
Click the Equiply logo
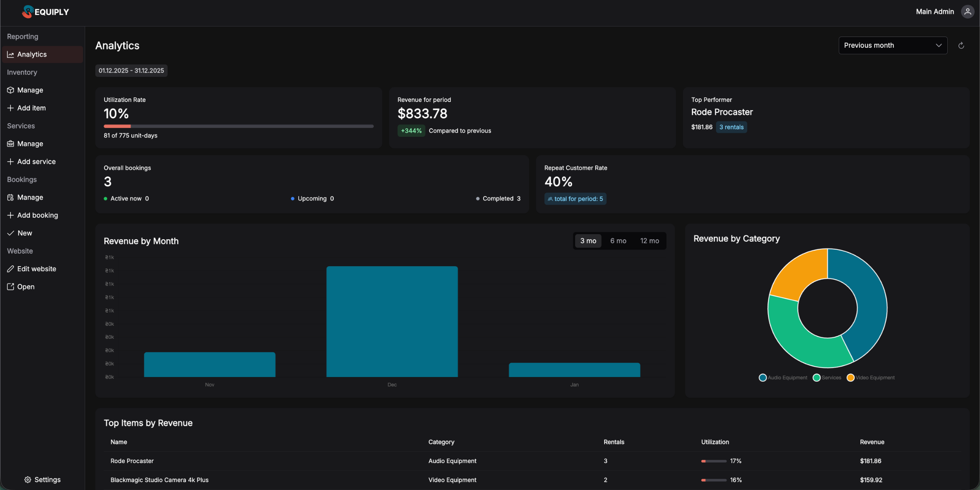(45, 11)
